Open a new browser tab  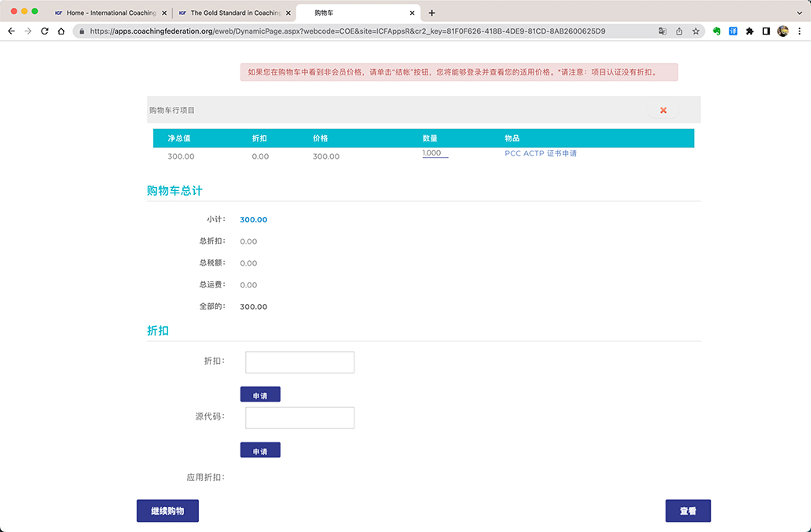pyautogui.click(x=431, y=13)
